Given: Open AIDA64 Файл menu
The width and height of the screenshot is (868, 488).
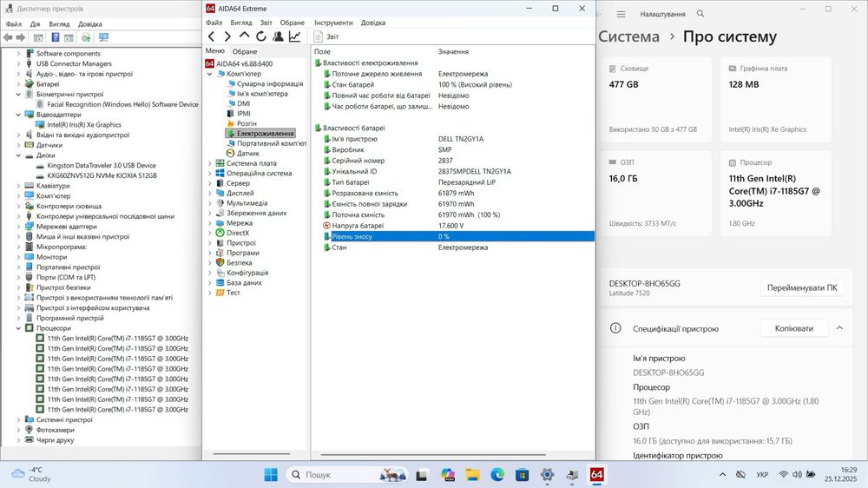Looking at the screenshot, I should 214,23.
